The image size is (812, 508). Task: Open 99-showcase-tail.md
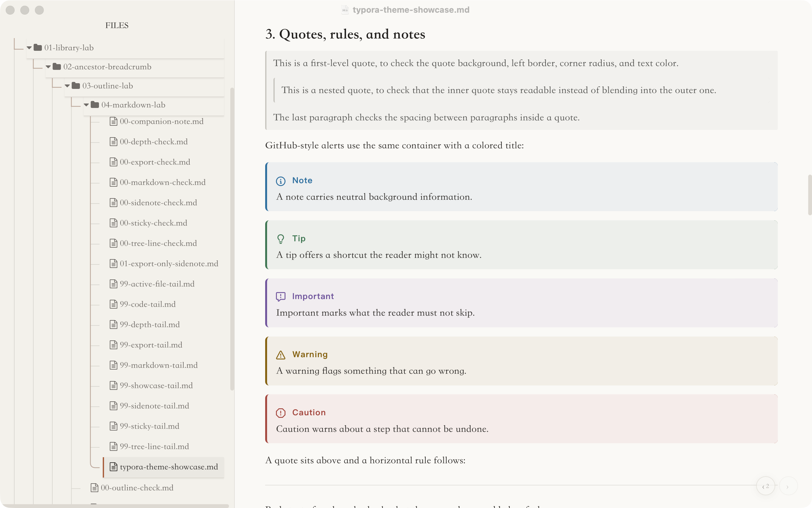click(156, 385)
